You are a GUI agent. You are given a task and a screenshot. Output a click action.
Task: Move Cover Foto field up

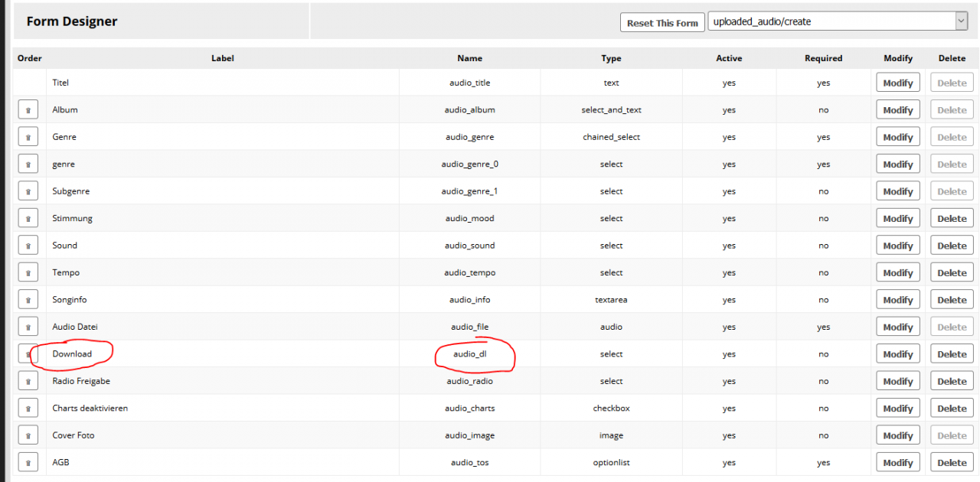28,436
